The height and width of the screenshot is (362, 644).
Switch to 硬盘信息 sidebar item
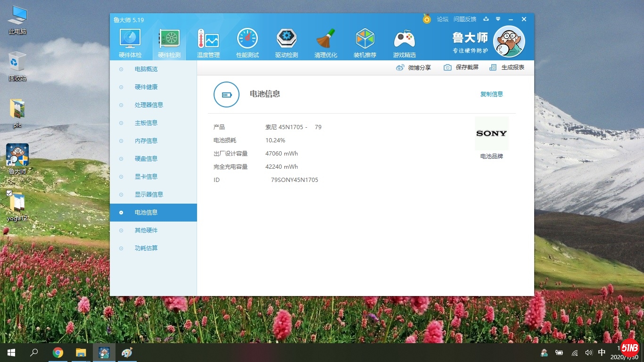coord(146,159)
